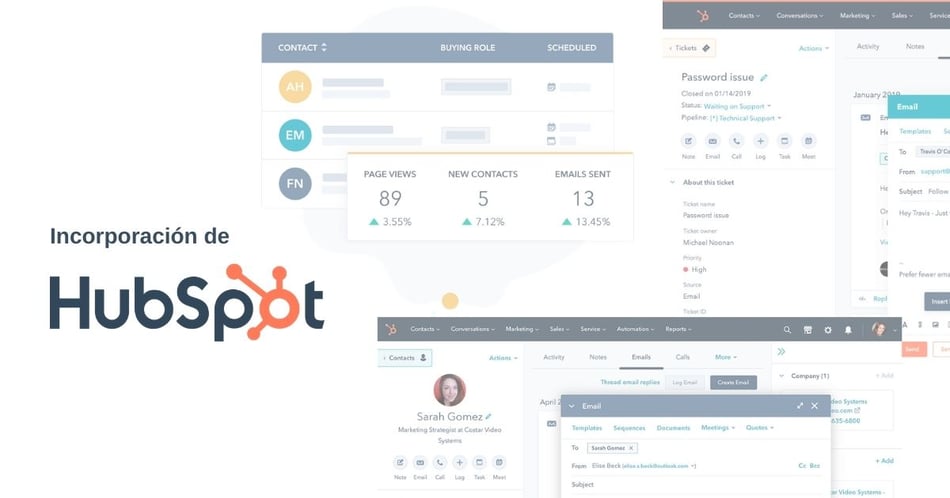
Task: Select the Calls tab
Action: tap(683, 357)
